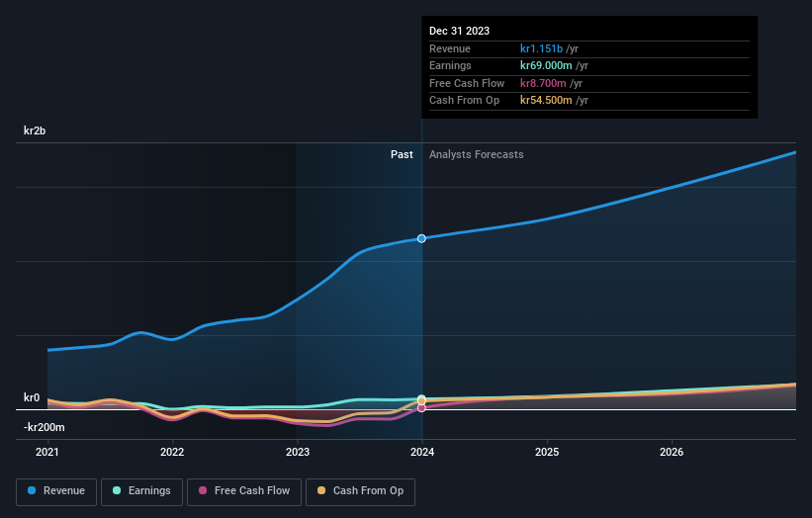Toggle the Free Cash Flow legend series

tap(244, 491)
